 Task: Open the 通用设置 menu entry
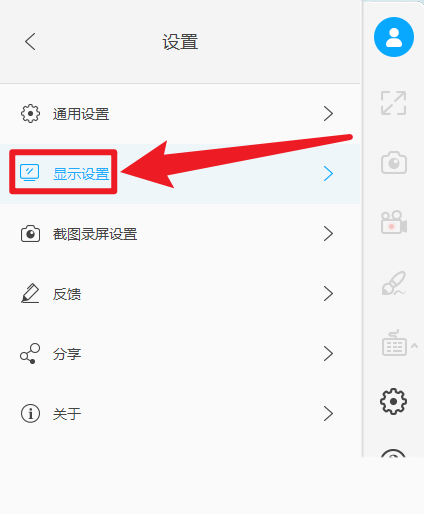pyautogui.click(x=180, y=114)
